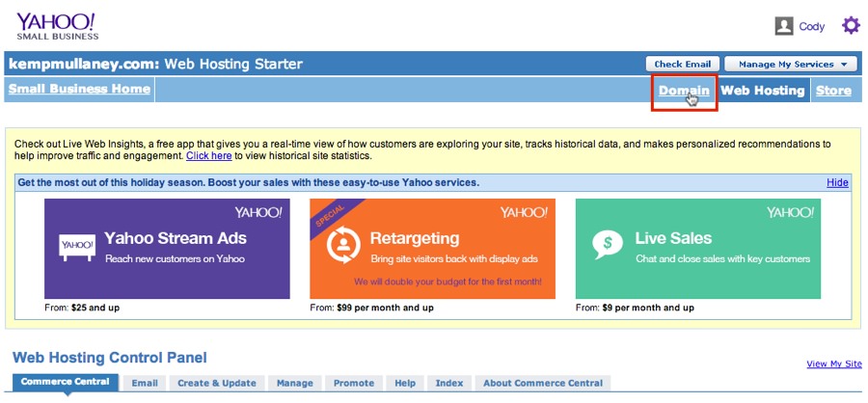Viewport: 868px width, 403px height.
Task: Switch to the Email tab
Action: tap(145, 383)
